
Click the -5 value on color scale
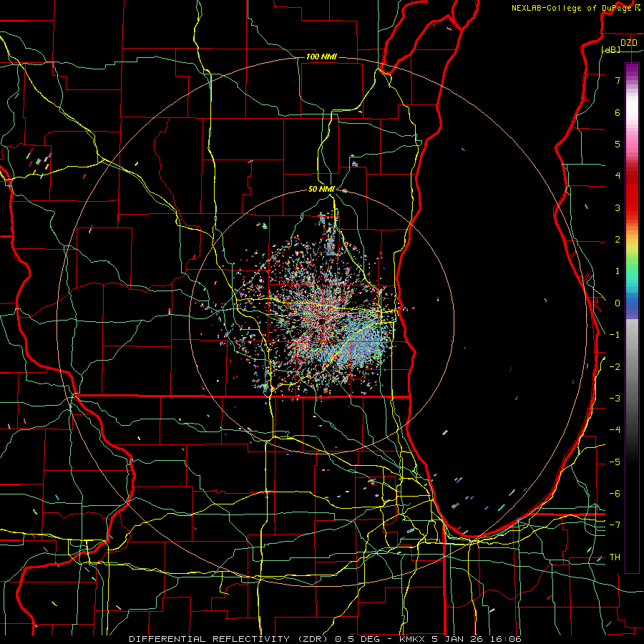pyautogui.click(x=615, y=462)
